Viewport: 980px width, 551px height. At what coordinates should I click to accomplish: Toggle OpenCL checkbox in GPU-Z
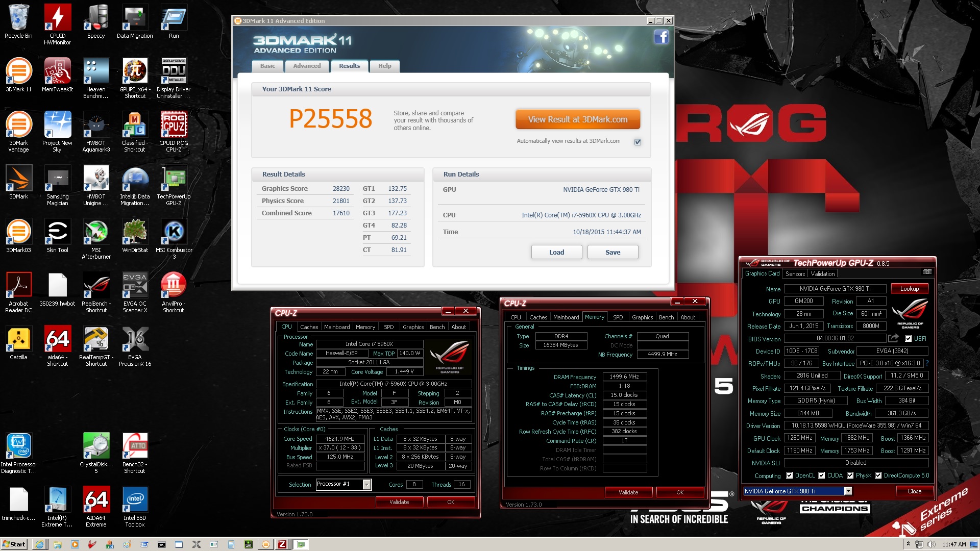pyautogui.click(x=790, y=475)
